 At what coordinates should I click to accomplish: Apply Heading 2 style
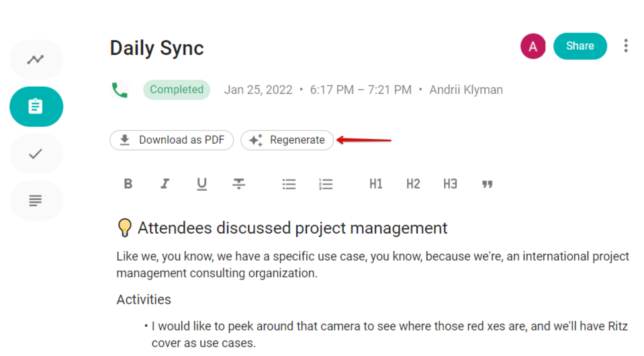tap(413, 184)
